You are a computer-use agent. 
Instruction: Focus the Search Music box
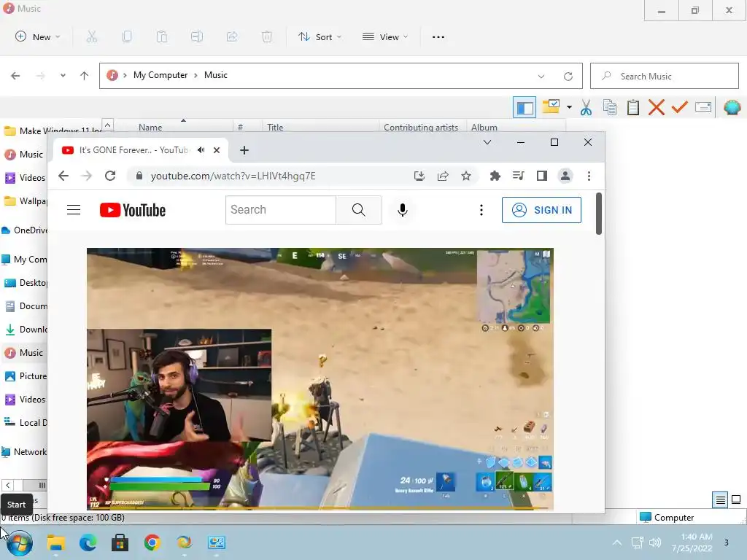click(665, 76)
